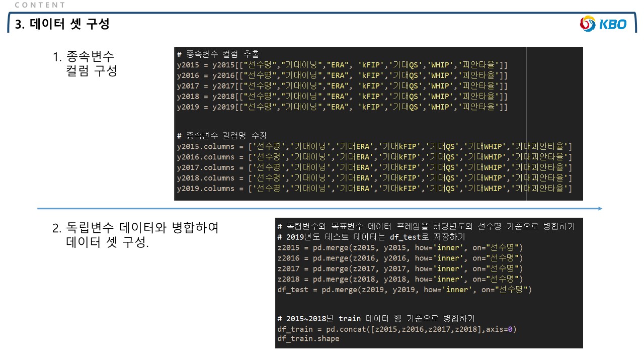Click the '# 독립변수와 목표변수 데이터 프레임' comment
644x362 pixels.
[426, 226]
